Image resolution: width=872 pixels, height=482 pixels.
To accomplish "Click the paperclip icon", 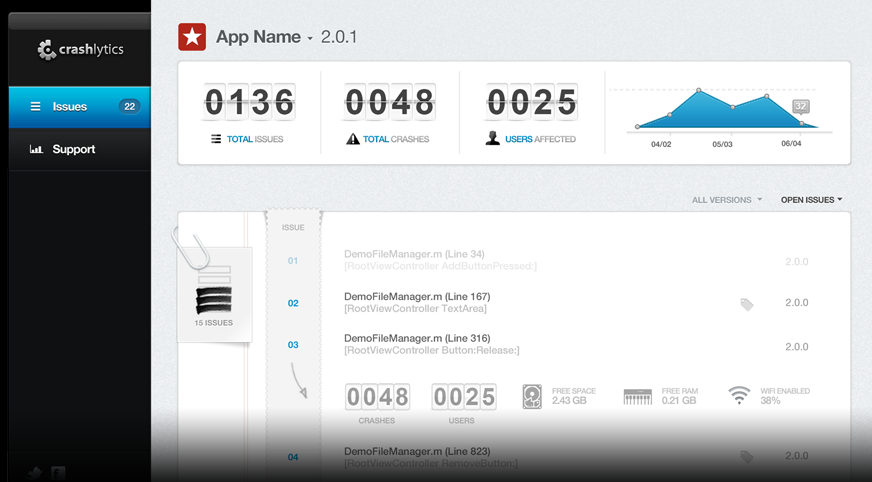I will (190, 247).
